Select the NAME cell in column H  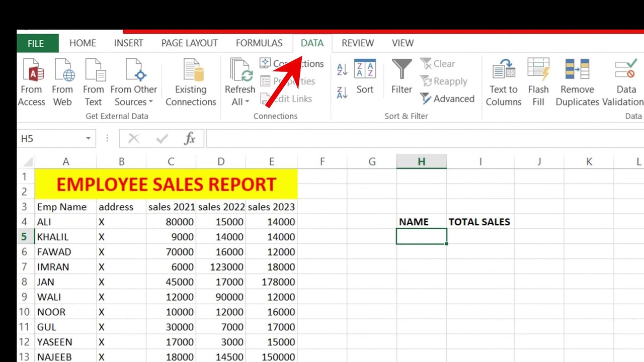point(421,222)
